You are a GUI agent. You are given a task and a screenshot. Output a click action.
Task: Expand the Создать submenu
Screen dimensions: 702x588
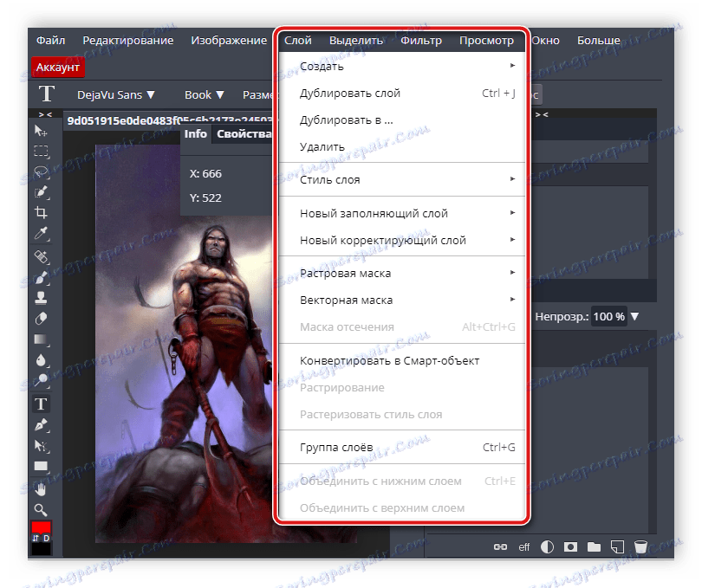click(x=401, y=66)
